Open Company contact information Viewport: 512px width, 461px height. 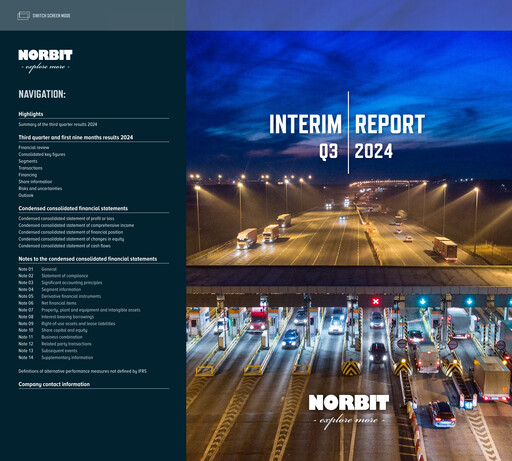(54, 384)
